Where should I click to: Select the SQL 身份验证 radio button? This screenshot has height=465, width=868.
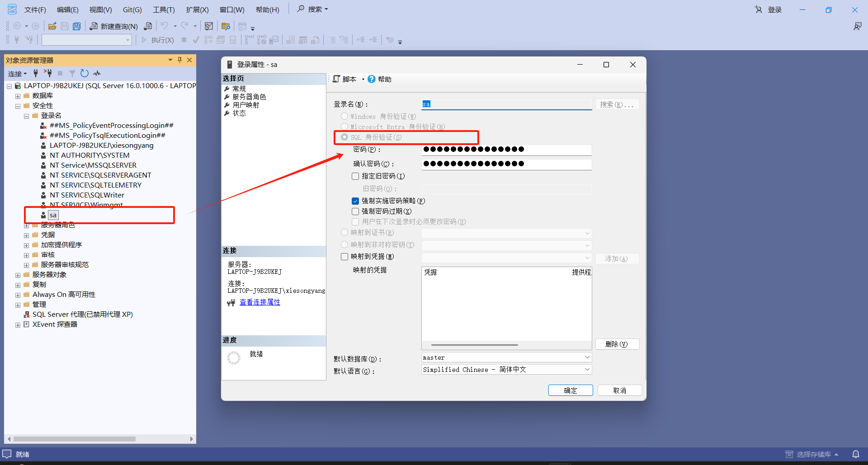click(x=344, y=137)
